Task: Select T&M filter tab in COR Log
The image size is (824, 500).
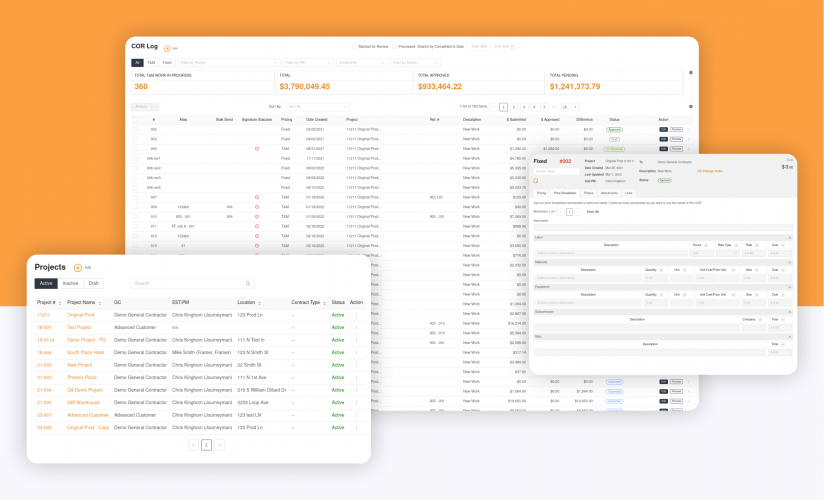Action: coord(151,63)
